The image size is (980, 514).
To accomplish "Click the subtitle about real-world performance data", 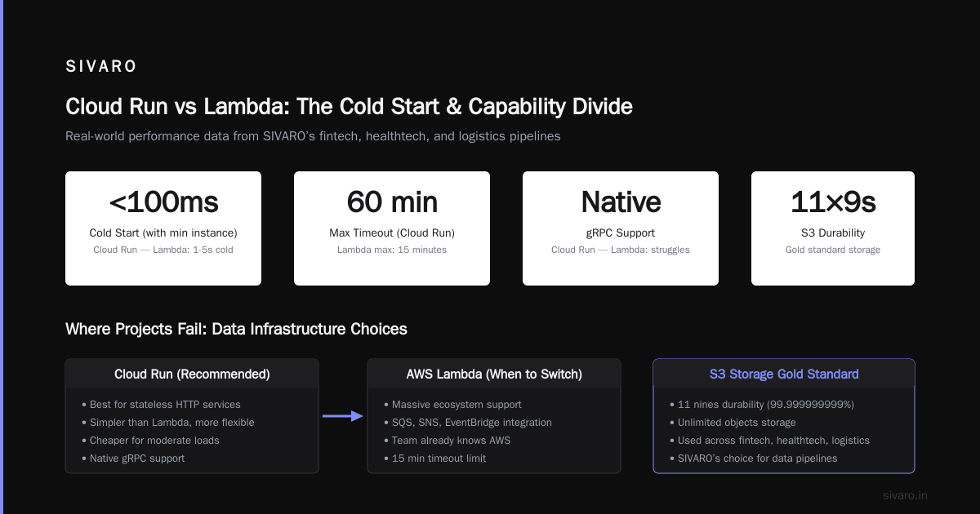I will pyautogui.click(x=313, y=136).
